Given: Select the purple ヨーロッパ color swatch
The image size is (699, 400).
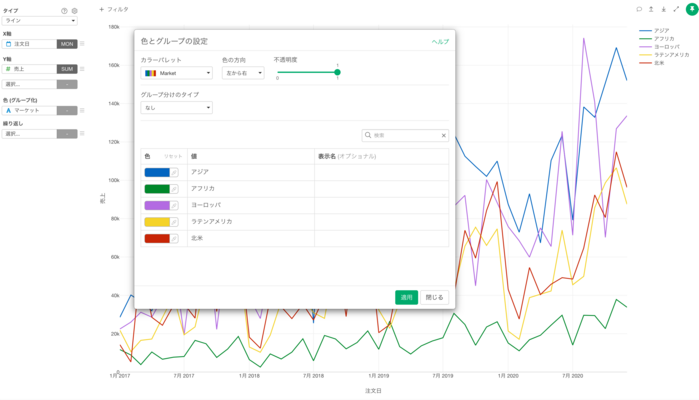Looking at the screenshot, I should pyautogui.click(x=157, y=205).
